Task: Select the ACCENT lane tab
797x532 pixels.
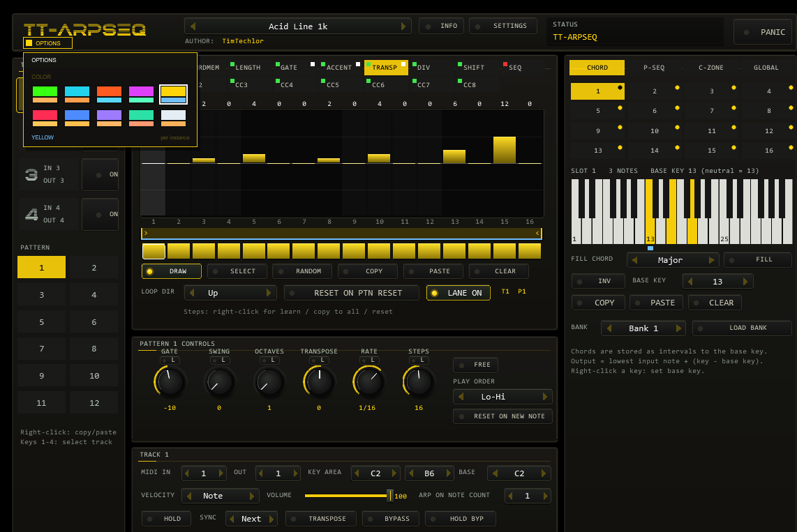Action: 338,68
